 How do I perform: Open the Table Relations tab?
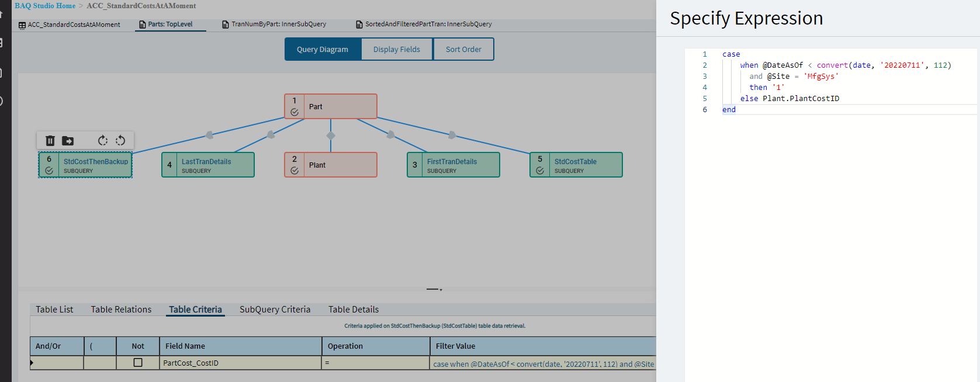pos(121,310)
